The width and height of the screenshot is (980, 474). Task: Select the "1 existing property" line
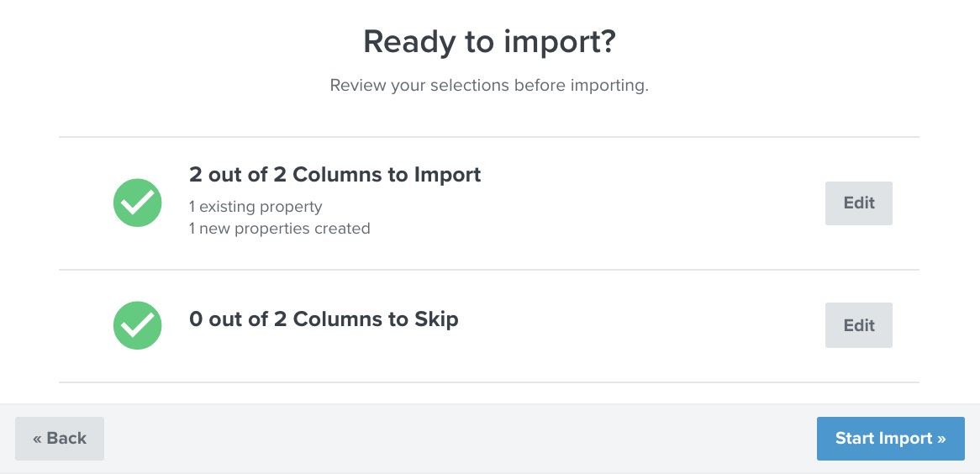pyautogui.click(x=256, y=206)
